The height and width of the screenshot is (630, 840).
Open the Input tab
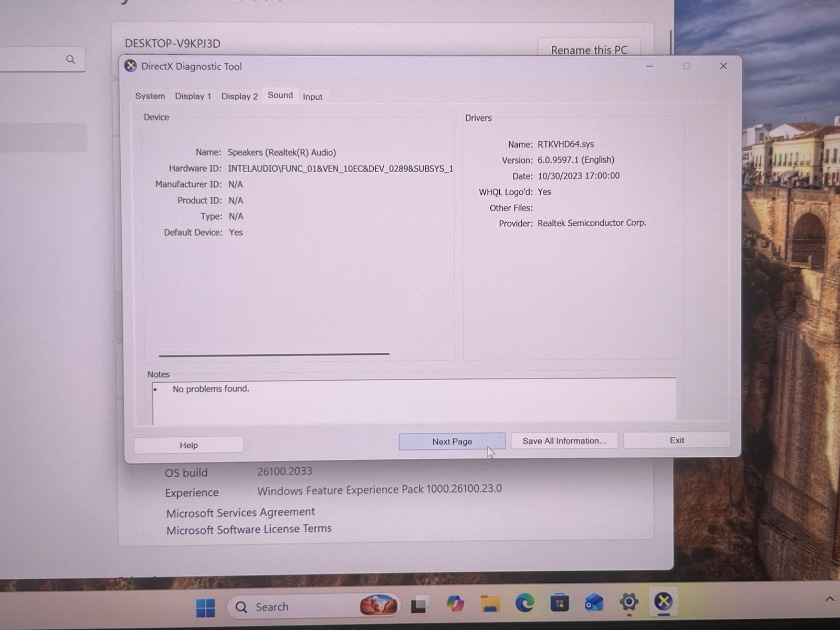pos(312,97)
